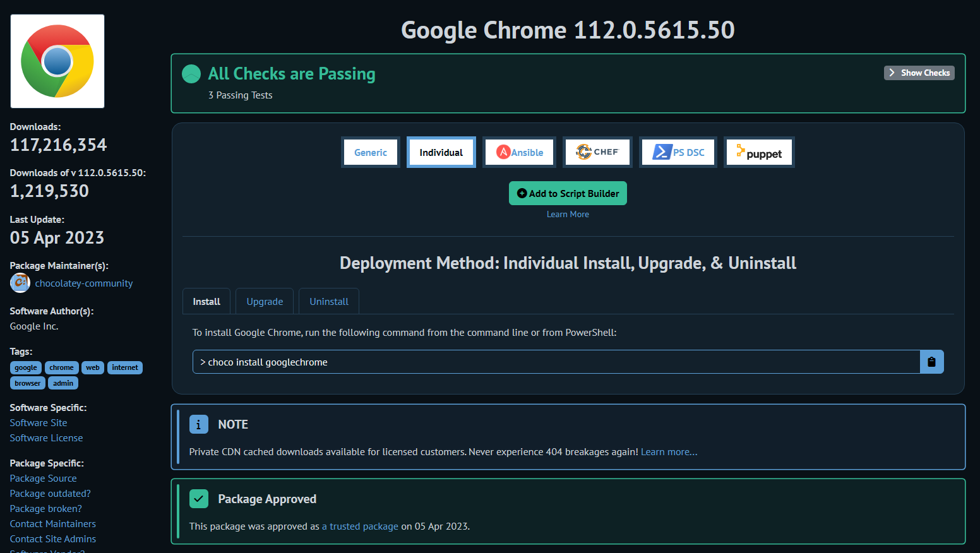Select the Ansible deployment method icon
980x553 pixels.
click(x=519, y=152)
